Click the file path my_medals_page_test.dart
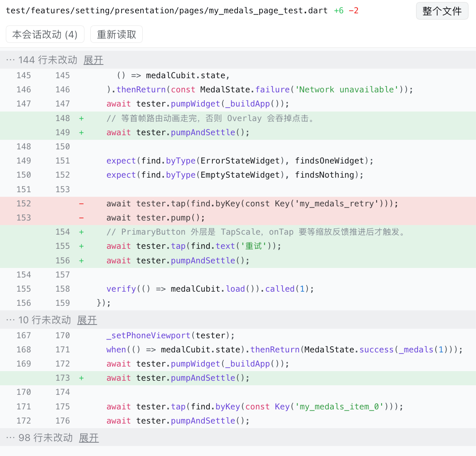Image resolution: width=476 pixels, height=456 pixels. 167,11
